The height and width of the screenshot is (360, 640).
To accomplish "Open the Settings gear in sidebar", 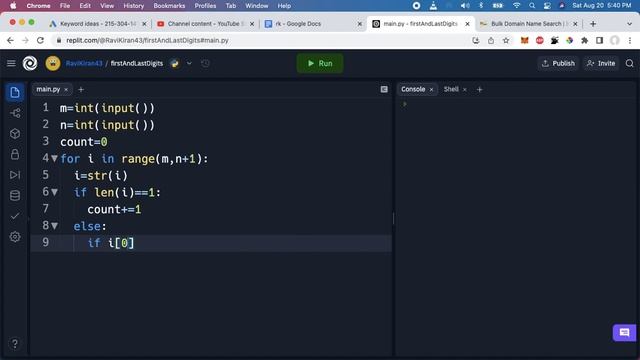I will pyautogui.click(x=15, y=237).
